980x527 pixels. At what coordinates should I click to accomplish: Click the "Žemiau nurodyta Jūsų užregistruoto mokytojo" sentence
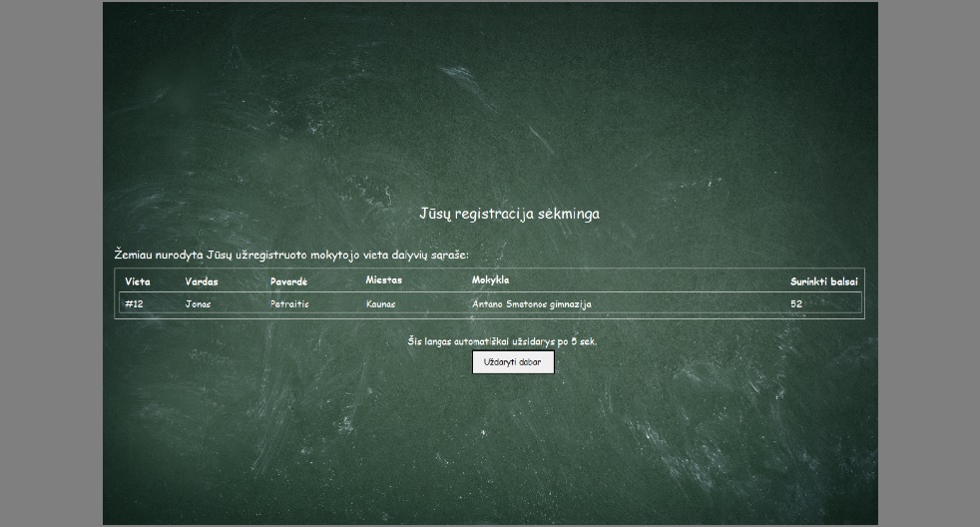point(291,255)
